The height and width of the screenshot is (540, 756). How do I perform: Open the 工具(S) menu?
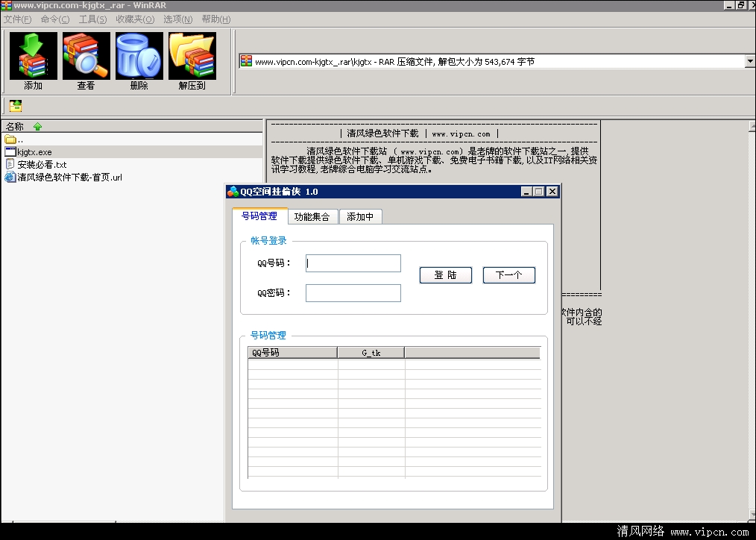point(92,19)
